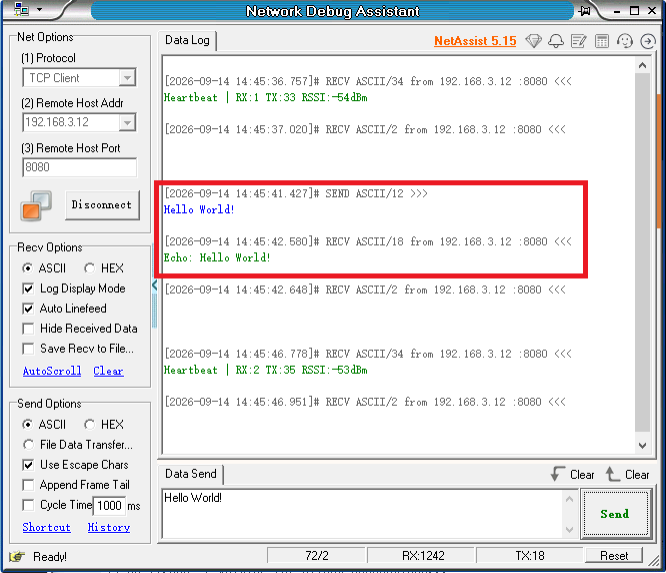Viewport: 666px width, 573px height.
Task: Open the NetAssist 5.15 link
Action: 475,41
